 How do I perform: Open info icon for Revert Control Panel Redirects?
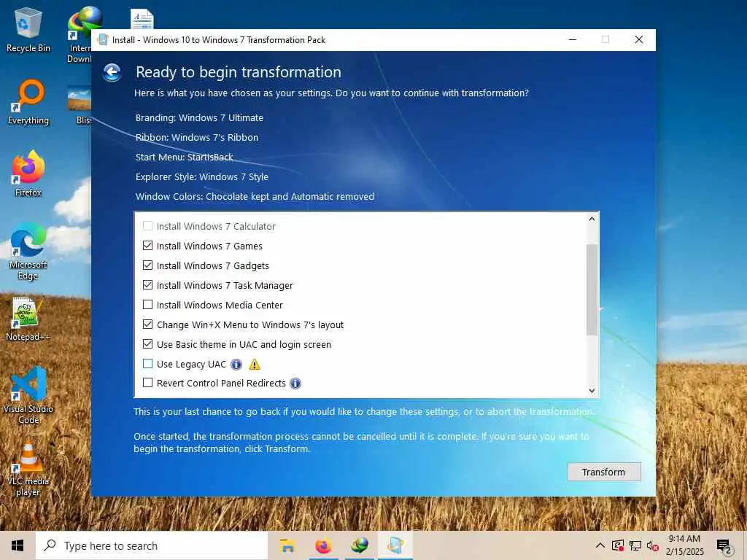295,384
